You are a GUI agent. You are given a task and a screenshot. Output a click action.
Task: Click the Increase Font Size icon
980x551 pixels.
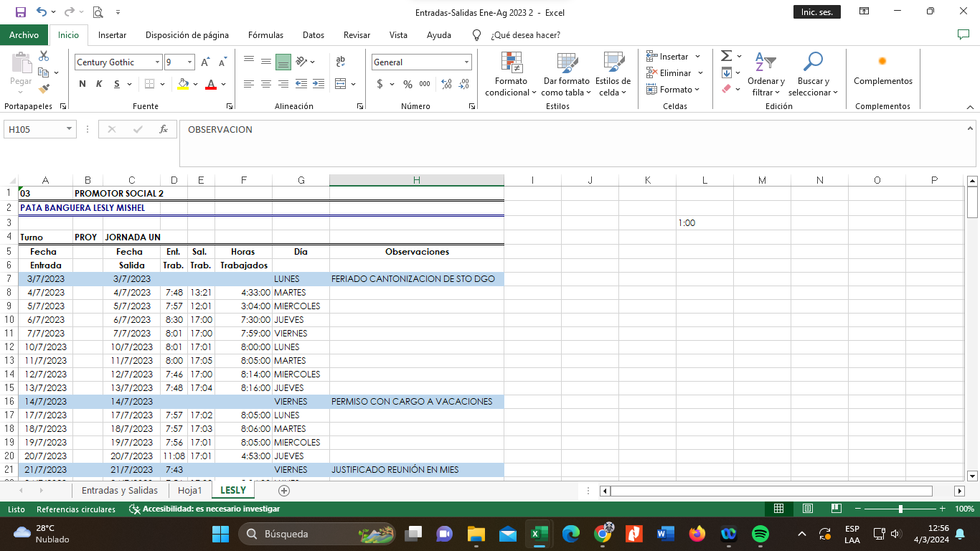point(205,62)
